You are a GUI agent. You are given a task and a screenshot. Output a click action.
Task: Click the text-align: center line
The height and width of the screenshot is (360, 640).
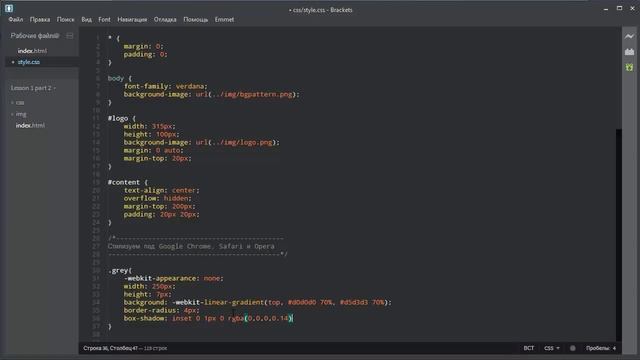point(162,191)
